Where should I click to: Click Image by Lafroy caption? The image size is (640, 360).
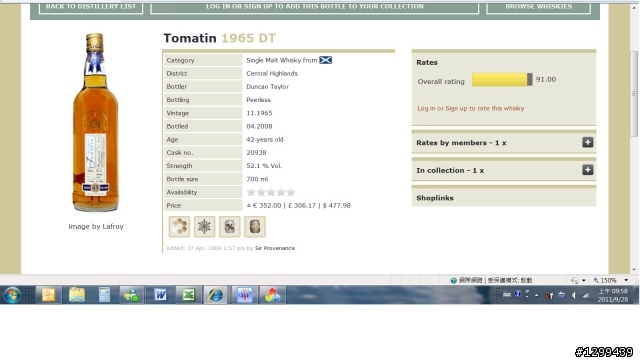96,227
